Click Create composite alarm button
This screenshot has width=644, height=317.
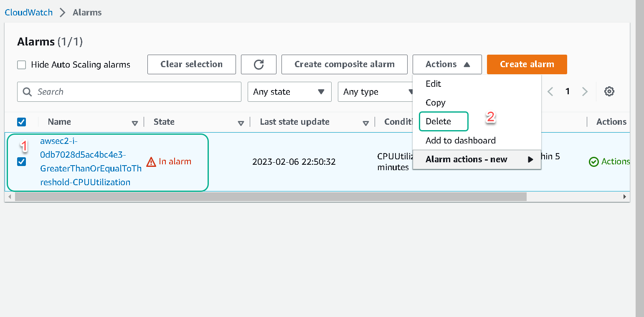click(345, 64)
